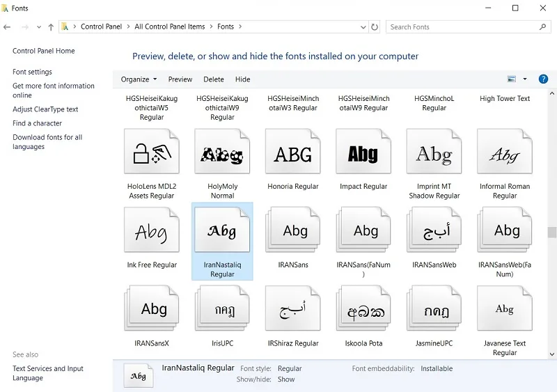This screenshot has height=392, width=557.
Task: Delete the selected font via toolbar
Action: pos(214,79)
